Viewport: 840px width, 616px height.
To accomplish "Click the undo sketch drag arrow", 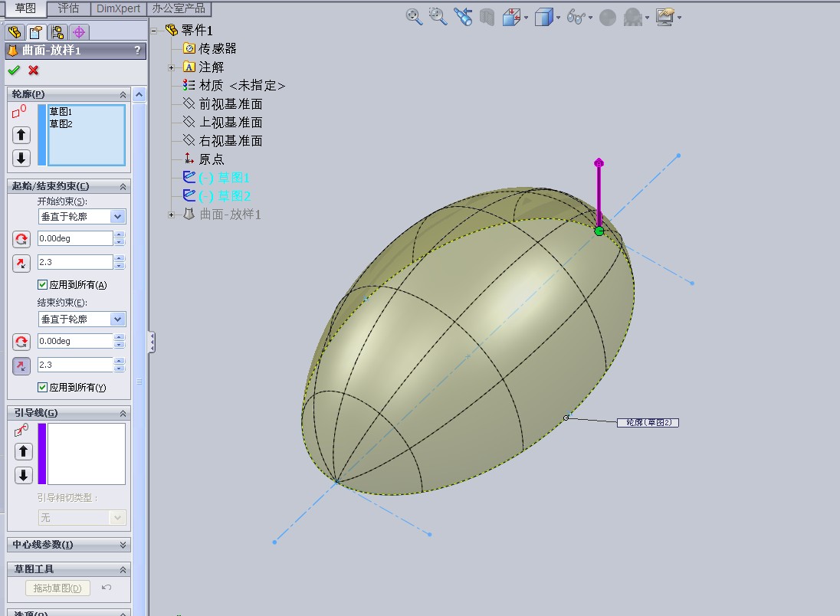I will 107,588.
